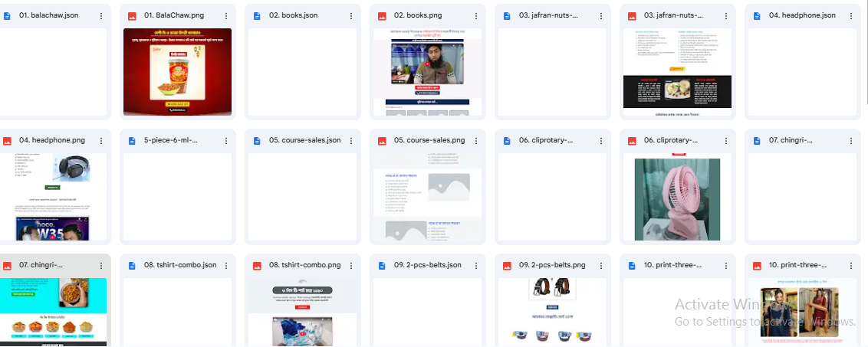
Task: Click the image icon of 05. course-sales.png
Action: click(382, 141)
